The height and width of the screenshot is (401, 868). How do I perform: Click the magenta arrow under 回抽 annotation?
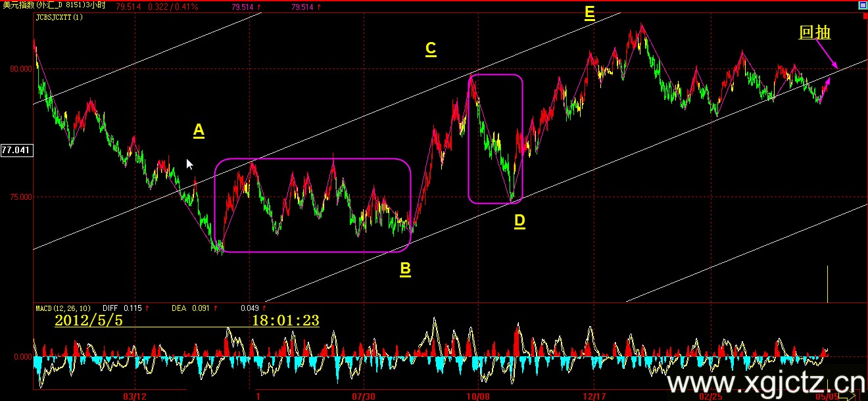[x=826, y=54]
